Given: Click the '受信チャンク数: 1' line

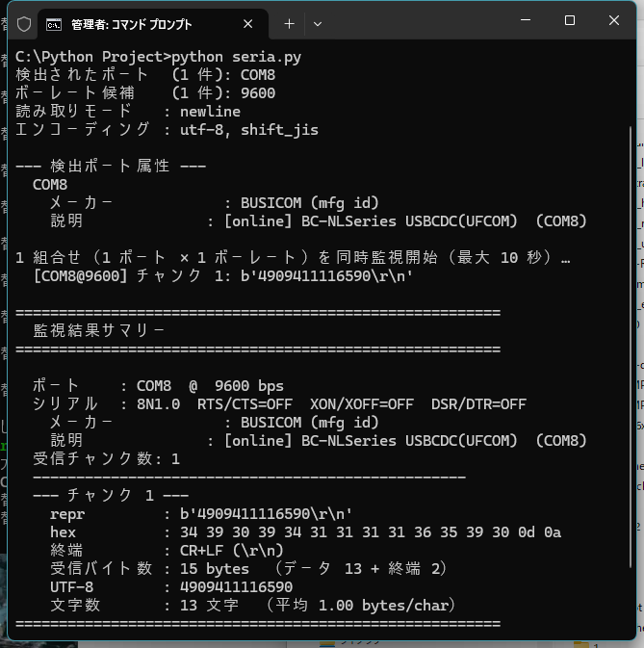Looking at the screenshot, I should [107, 459].
